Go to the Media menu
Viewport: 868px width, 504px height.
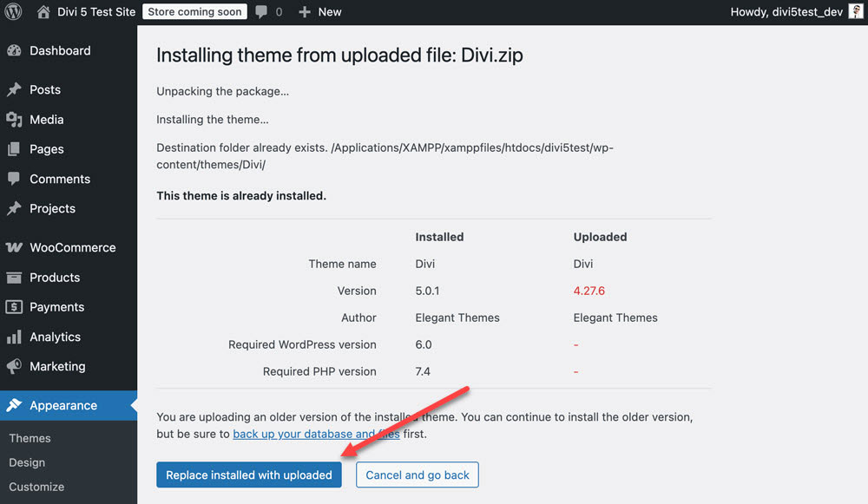point(47,120)
